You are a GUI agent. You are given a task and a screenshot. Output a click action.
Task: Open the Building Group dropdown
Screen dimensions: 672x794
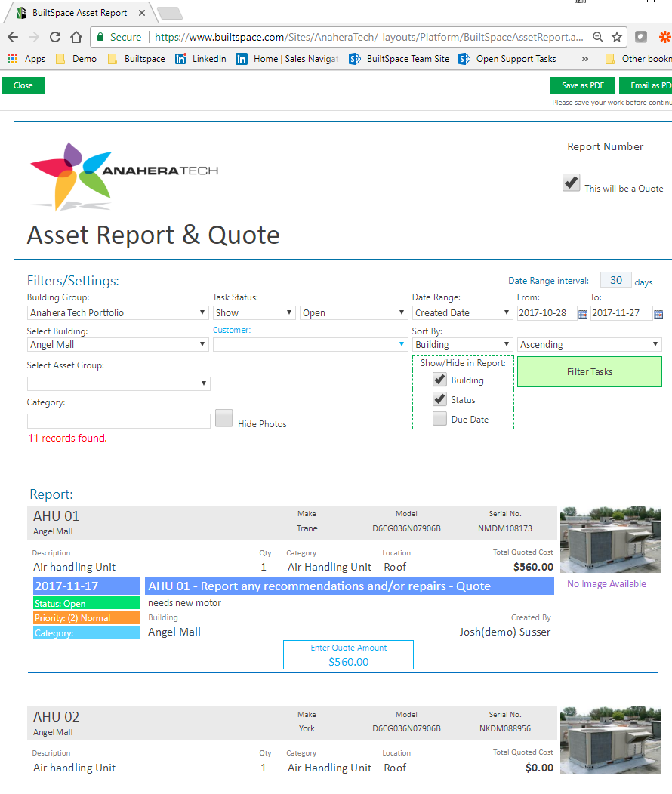pyautogui.click(x=118, y=312)
